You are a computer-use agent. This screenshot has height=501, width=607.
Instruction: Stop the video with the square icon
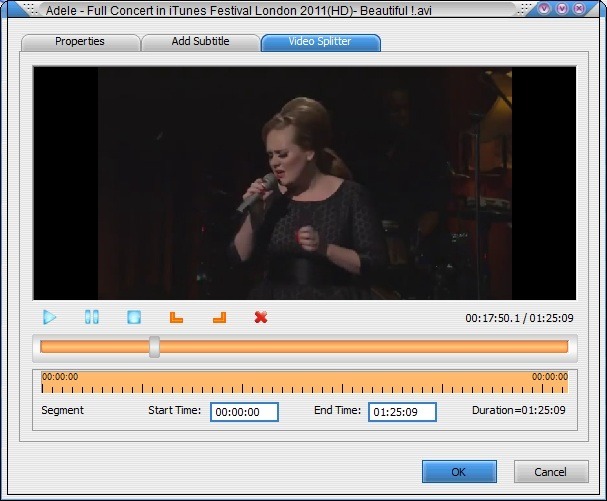point(134,317)
